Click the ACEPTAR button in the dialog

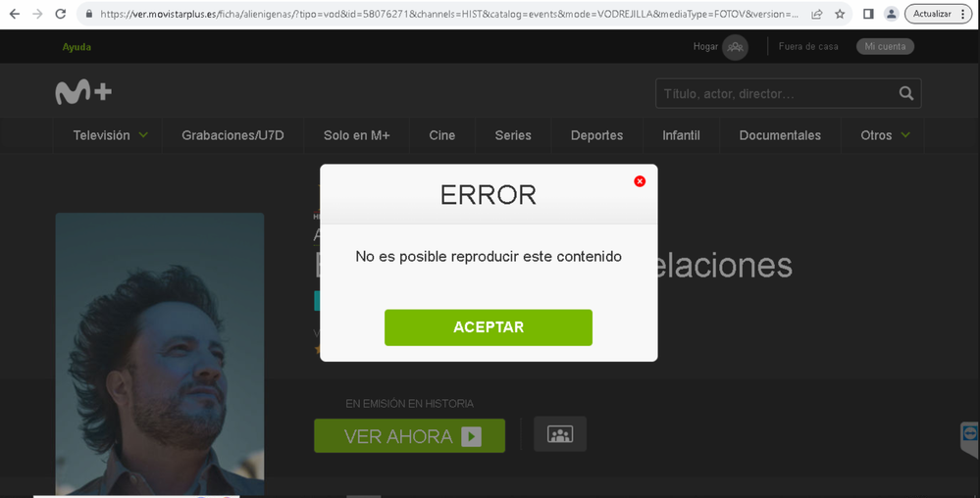(489, 327)
